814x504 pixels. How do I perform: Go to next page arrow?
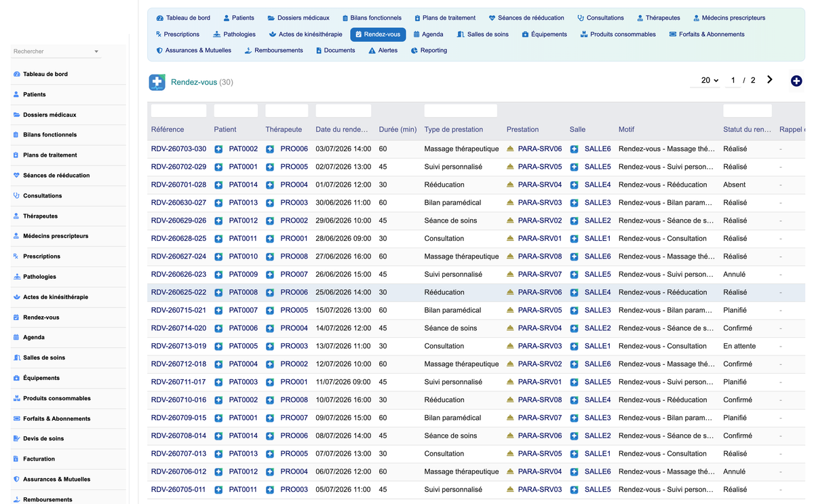point(770,80)
